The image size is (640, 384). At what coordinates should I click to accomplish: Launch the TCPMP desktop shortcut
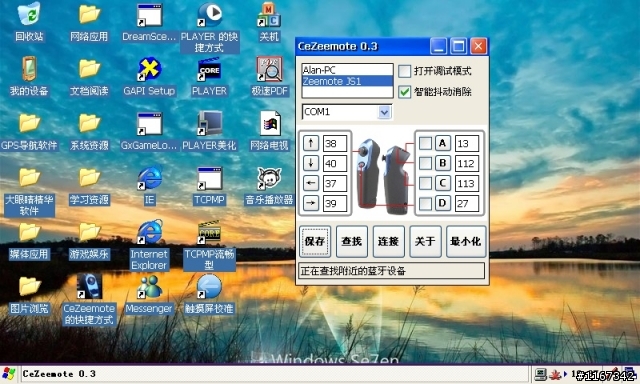pyautogui.click(x=209, y=186)
